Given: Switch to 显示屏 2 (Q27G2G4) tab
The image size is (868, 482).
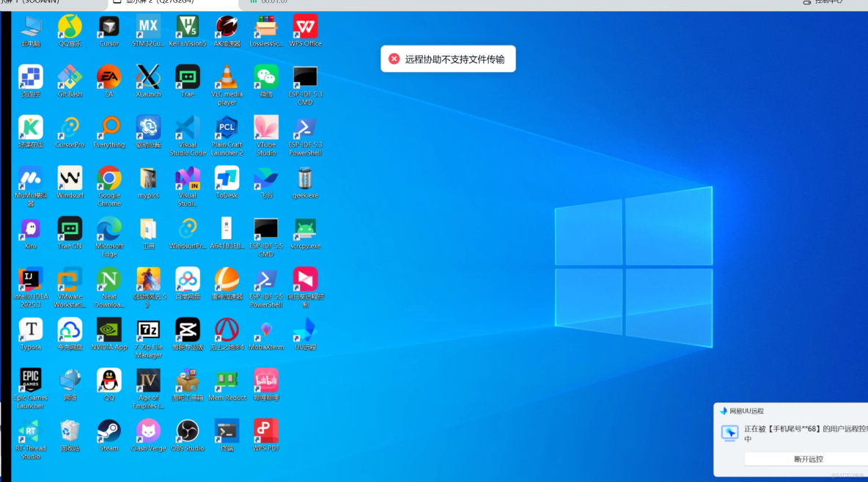Looking at the screenshot, I should click(165, 4).
